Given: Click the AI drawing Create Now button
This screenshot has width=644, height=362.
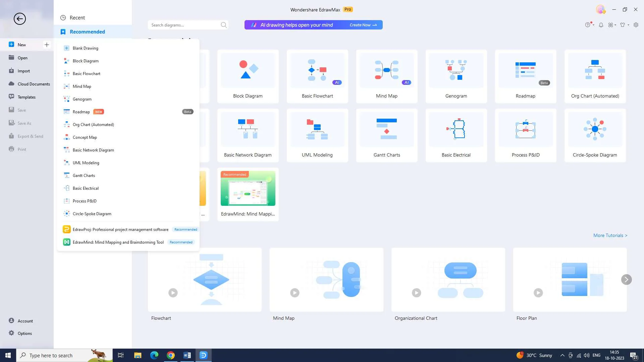Looking at the screenshot, I should tap(363, 25).
